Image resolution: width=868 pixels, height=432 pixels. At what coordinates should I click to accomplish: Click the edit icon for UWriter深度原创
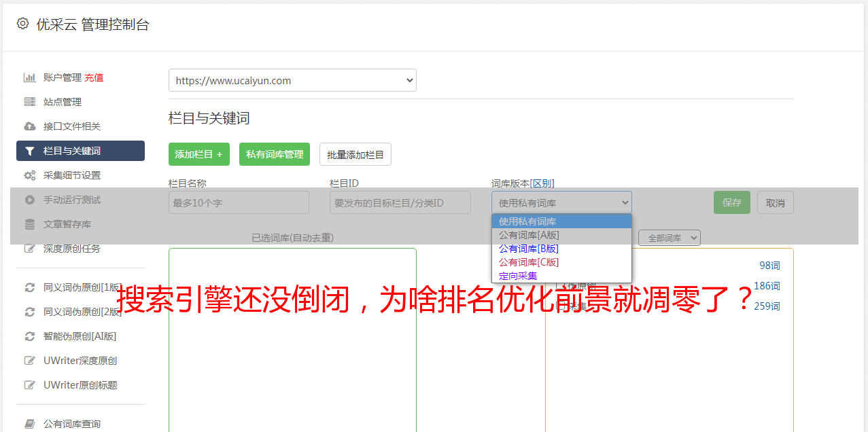[30, 361]
